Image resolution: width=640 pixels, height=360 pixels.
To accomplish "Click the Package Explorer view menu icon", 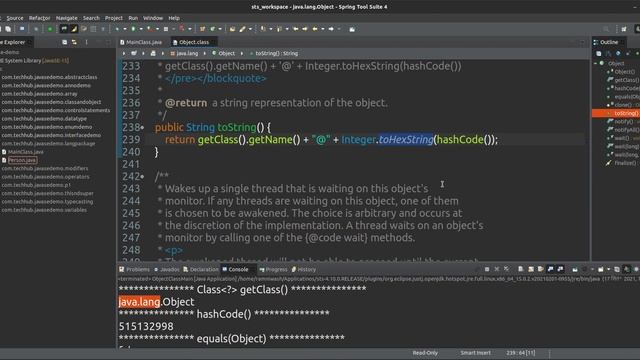I will tap(87, 42).
